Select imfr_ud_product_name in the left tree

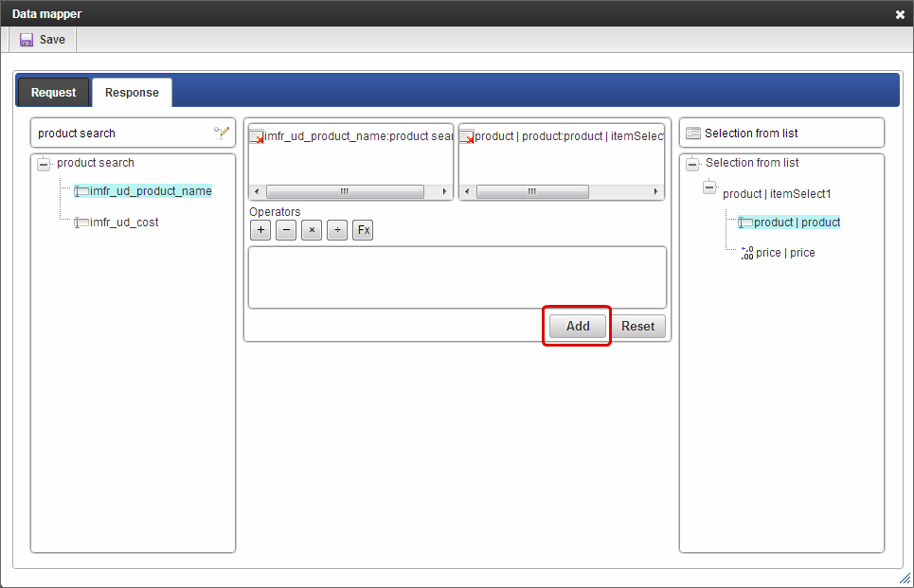pos(151,191)
